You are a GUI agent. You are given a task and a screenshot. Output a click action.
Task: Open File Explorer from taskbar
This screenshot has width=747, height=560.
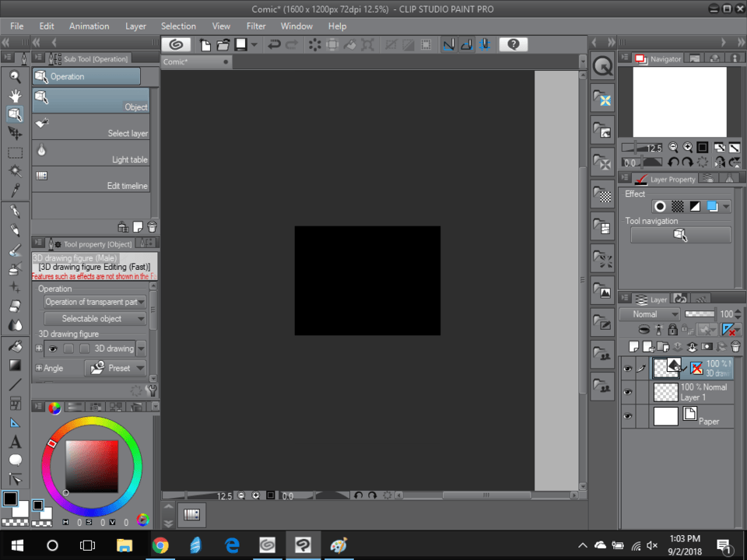(124, 545)
